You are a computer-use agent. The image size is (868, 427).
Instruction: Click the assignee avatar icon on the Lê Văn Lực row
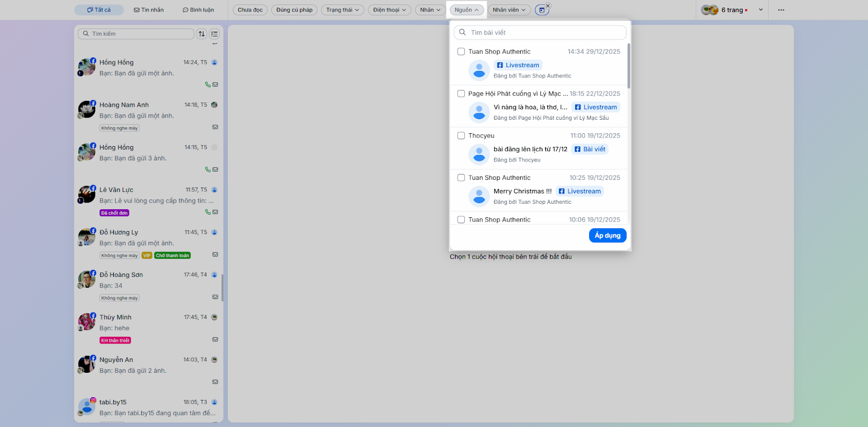pyautogui.click(x=214, y=190)
